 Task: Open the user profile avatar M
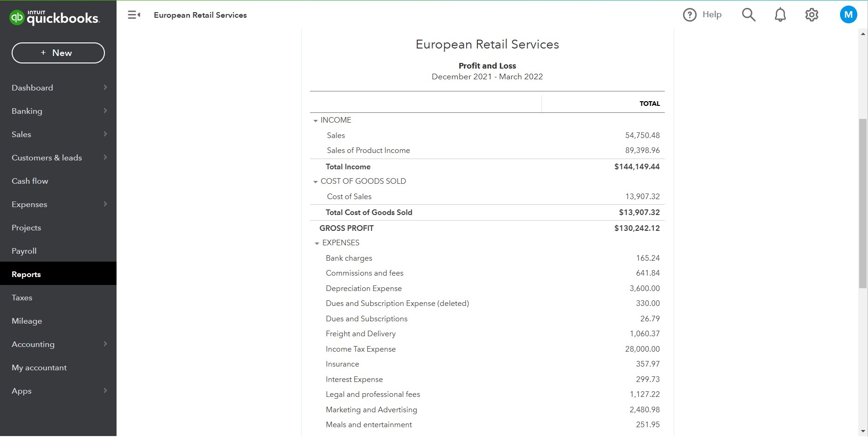pyautogui.click(x=848, y=15)
